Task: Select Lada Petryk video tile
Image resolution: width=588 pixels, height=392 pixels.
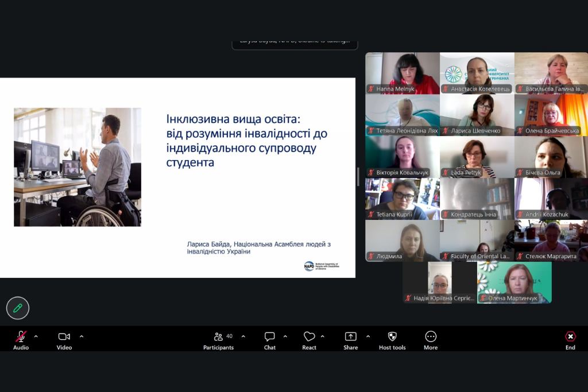Action: tap(477, 157)
